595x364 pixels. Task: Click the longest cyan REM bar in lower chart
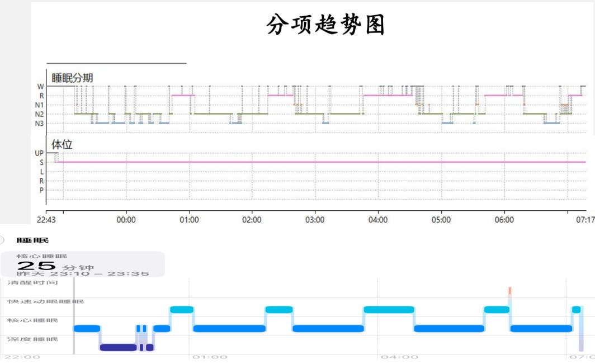(389, 310)
